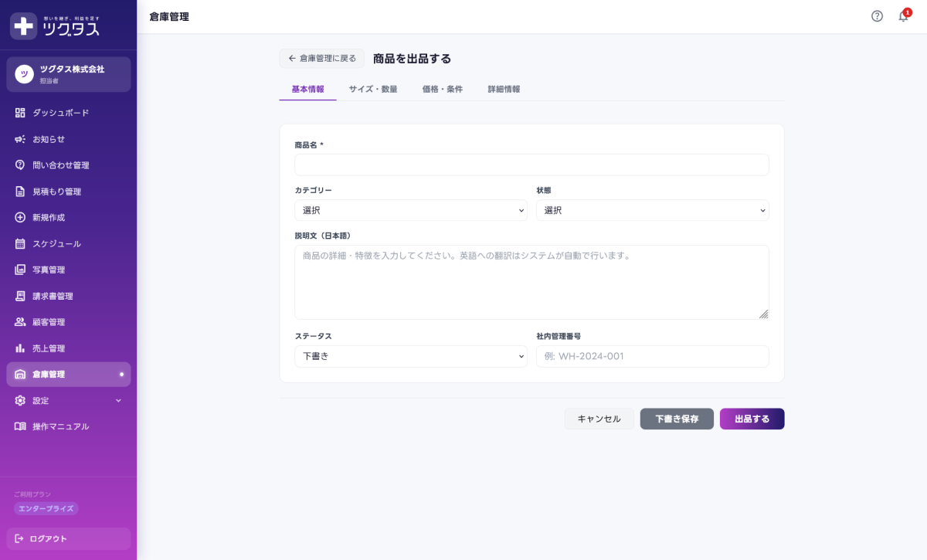927x560 pixels.
Task: Go to 見積もり管理 menu item
Action: [69, 192]
